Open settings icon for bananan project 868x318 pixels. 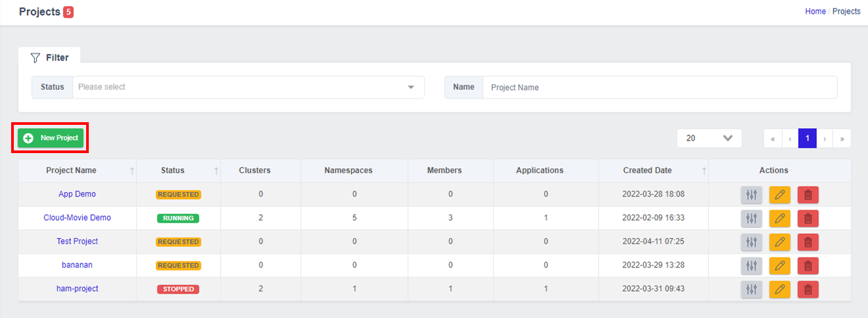click(752, 265)
